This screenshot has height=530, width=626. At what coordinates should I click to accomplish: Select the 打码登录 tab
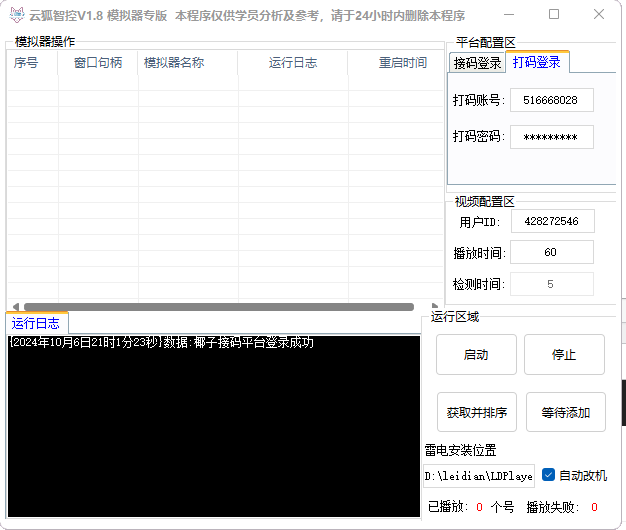tap(536, 62)
